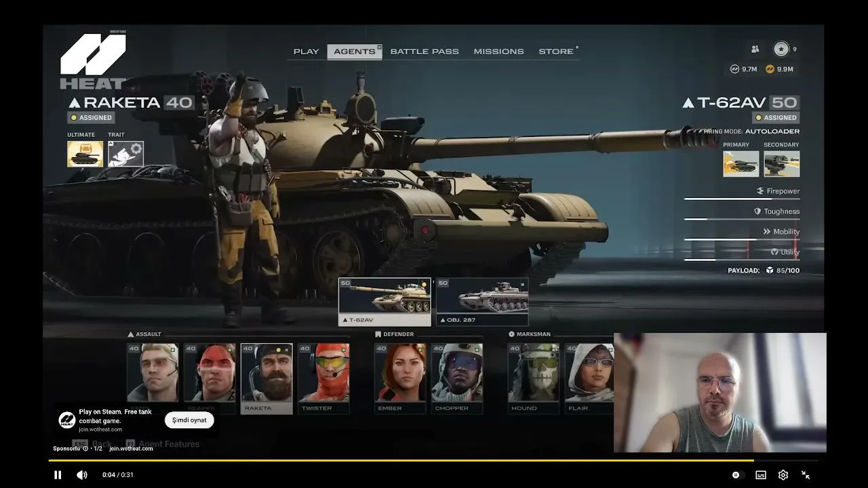Click the Mobility chevrons icon
The image size is (868, 488).
pos(767,232)
